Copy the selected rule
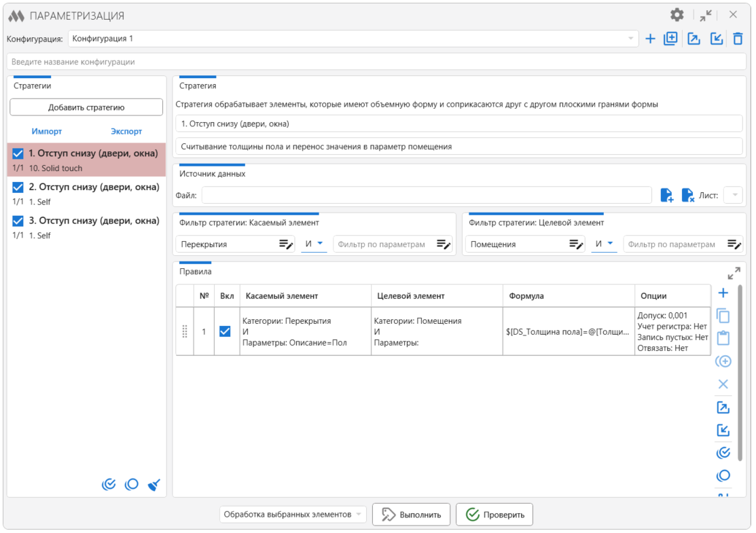756x533 pixels. click(723, 316)
